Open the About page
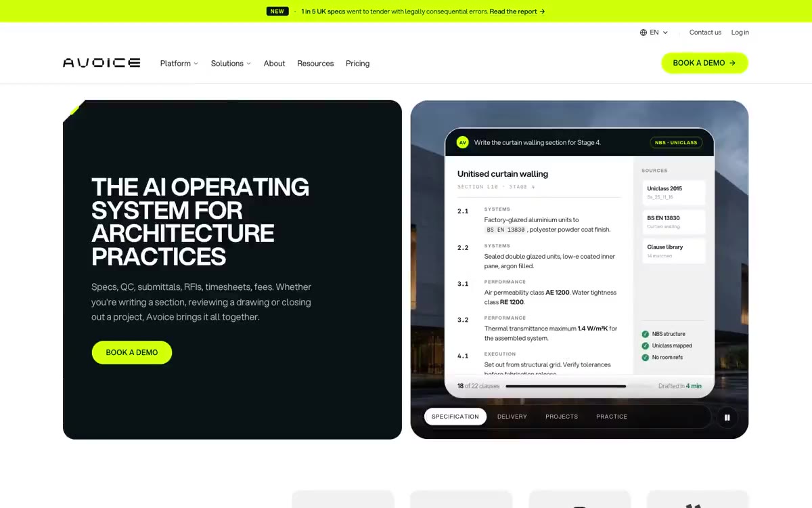 coord(274,64)
